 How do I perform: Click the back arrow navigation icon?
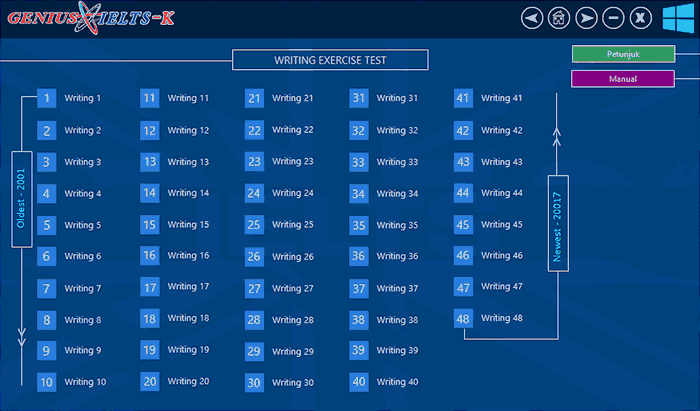coord(532,18)
